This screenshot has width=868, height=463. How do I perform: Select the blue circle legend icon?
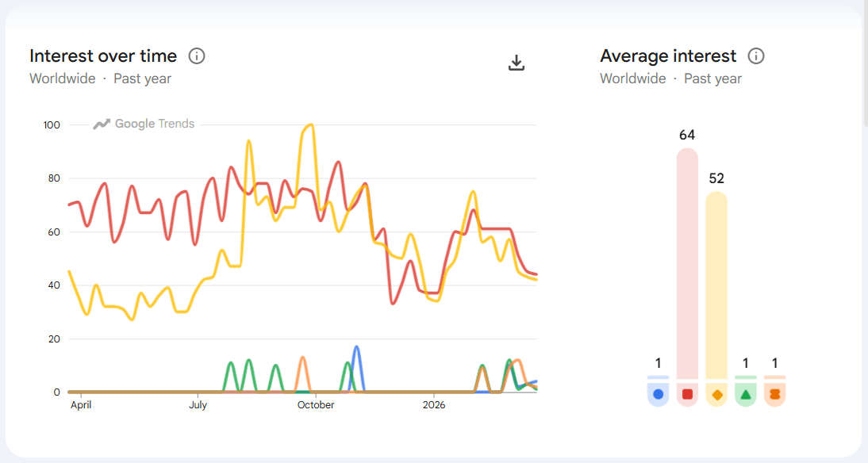click(x=658, y=394)
